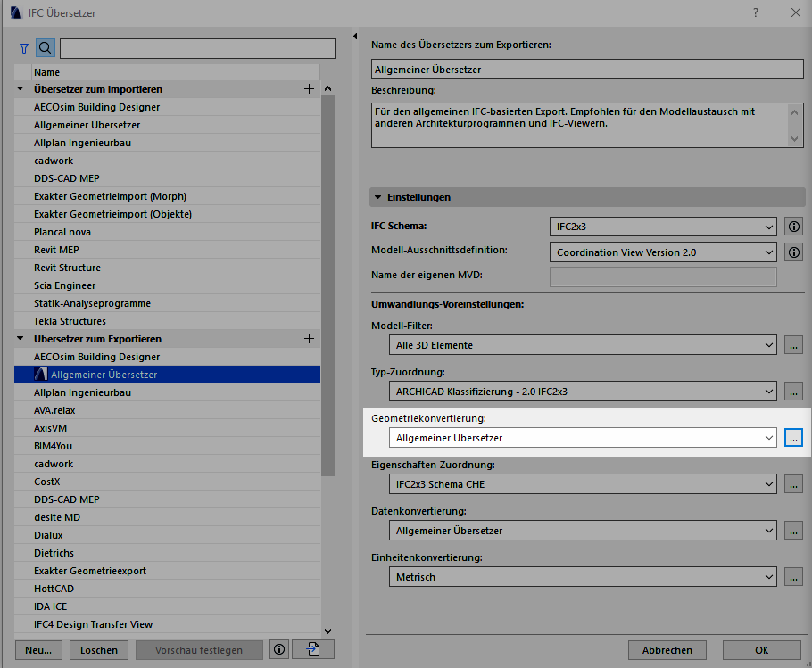
Task: Select import translator Exakter Geometrieimport (Morph)
Action: 167,196
